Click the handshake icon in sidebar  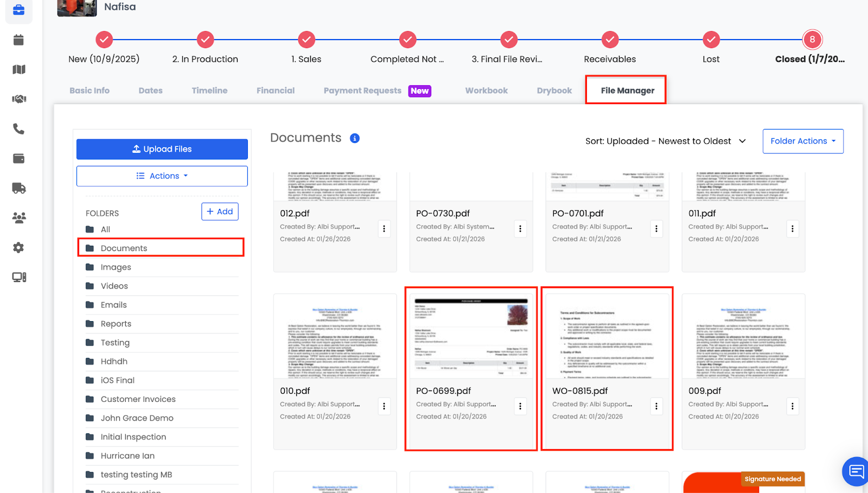[19, 99]
